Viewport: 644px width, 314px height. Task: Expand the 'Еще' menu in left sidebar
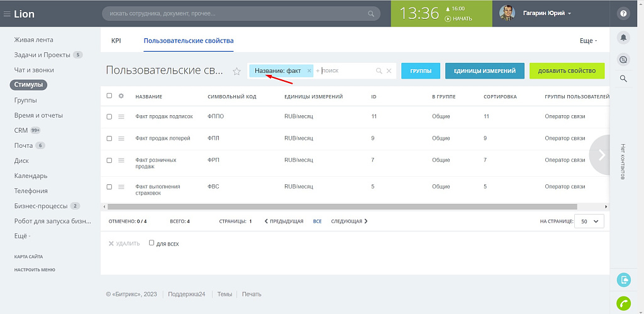(x=22, y=236)
